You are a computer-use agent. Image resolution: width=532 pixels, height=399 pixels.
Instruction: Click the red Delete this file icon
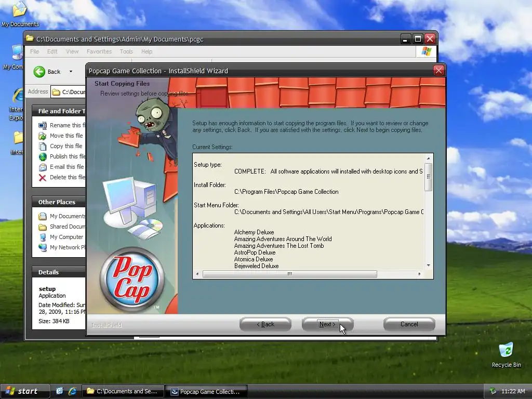pos(43,178)
